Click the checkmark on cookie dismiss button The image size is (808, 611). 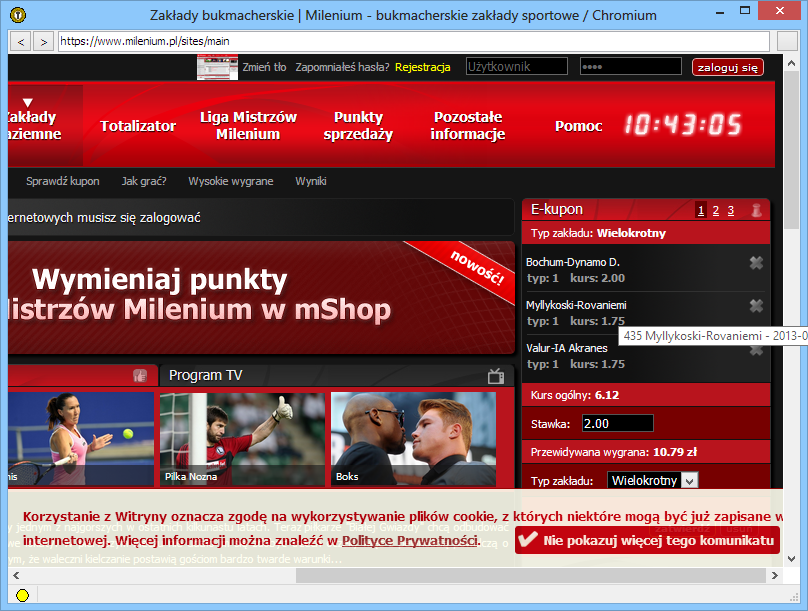[528, 539]
